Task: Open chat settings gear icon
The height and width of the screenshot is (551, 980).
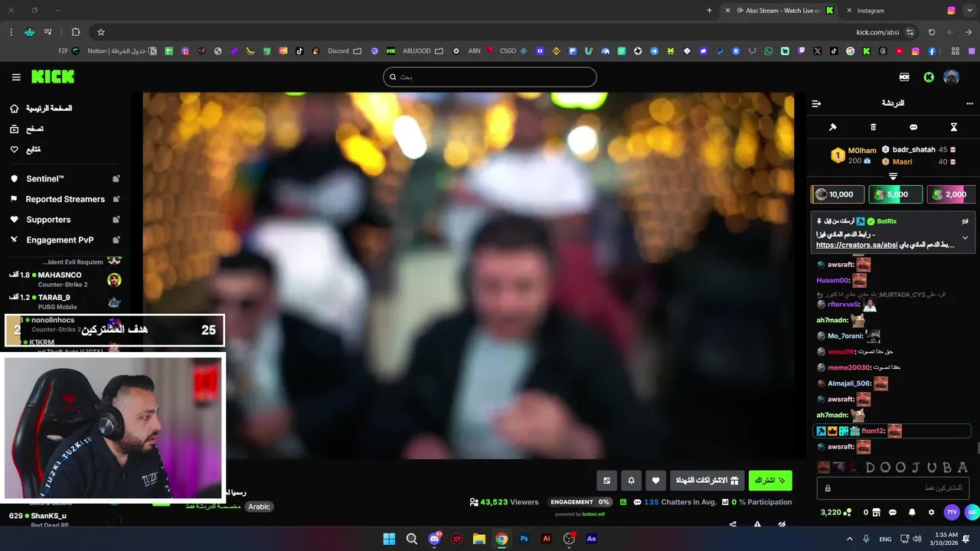Action: 932,513
